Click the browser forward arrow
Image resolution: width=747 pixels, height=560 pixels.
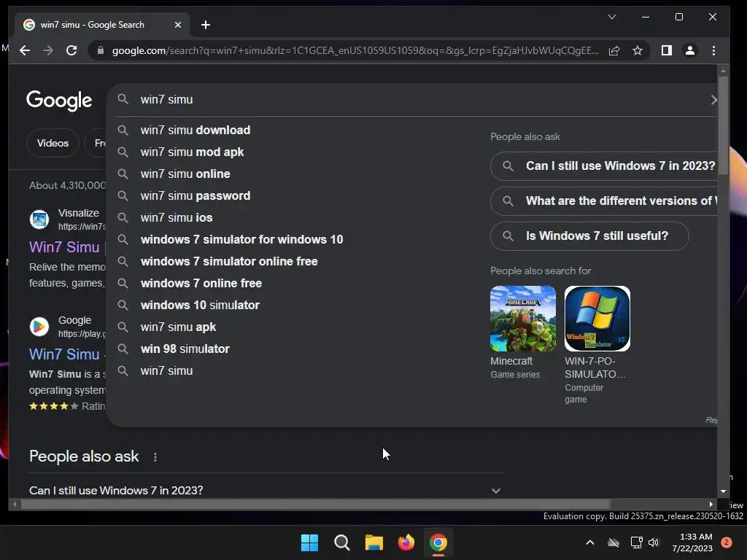[48, 50]
